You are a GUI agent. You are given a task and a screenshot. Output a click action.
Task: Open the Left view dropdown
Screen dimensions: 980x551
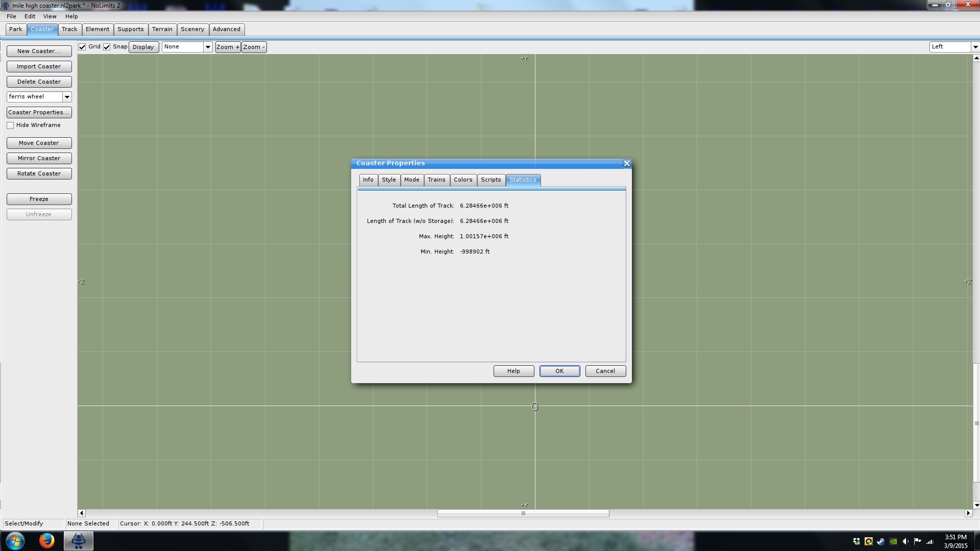click(x=975, y=47)
